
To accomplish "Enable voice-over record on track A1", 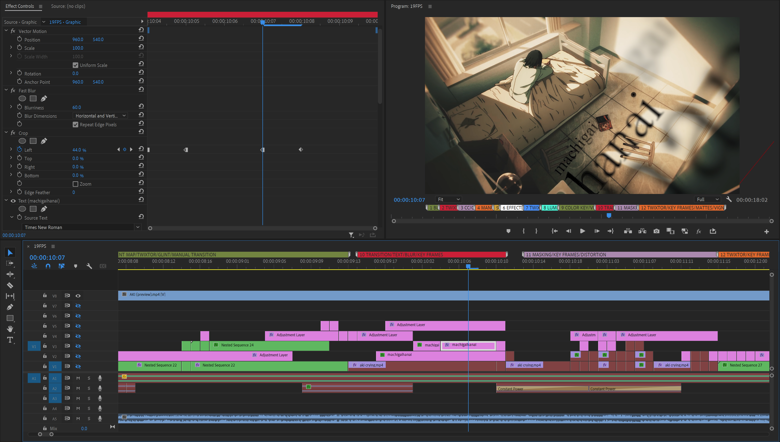I will tap(100, 378).
